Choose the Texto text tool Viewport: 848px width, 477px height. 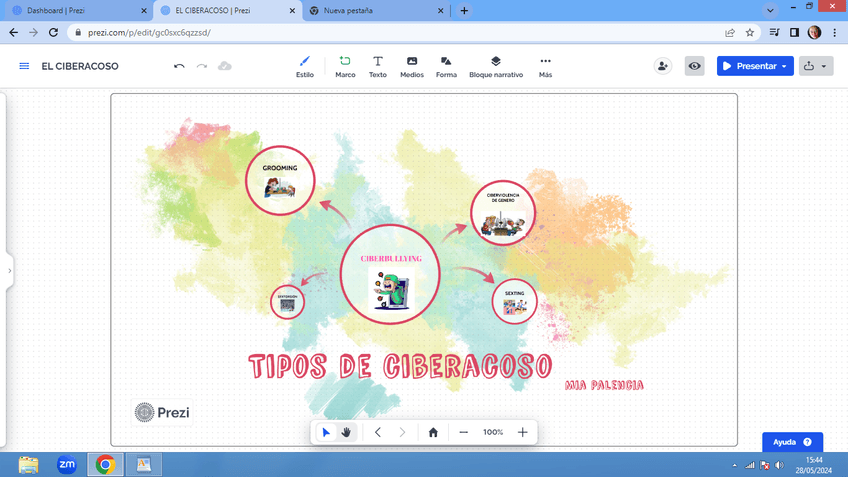[x=377, y=66]
